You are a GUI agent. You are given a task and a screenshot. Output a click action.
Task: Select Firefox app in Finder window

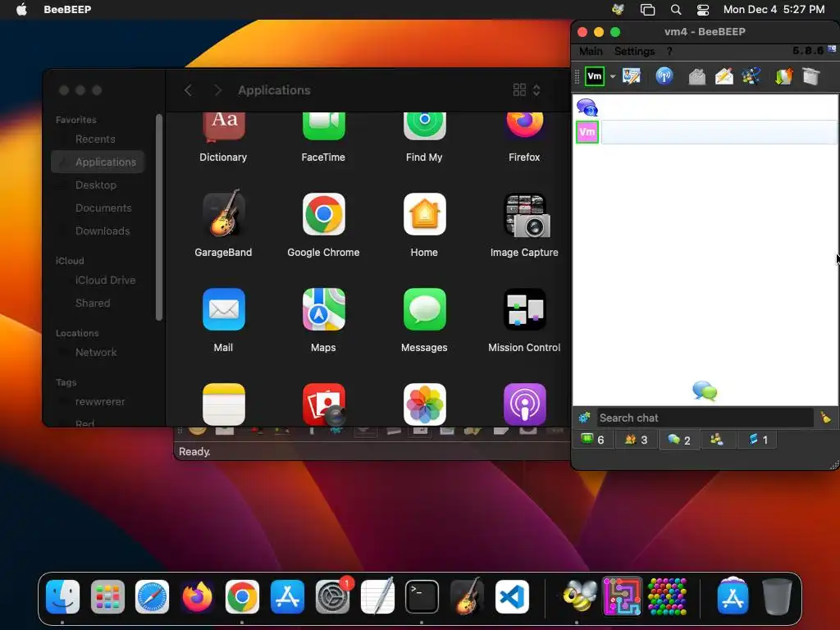point(524,137)
